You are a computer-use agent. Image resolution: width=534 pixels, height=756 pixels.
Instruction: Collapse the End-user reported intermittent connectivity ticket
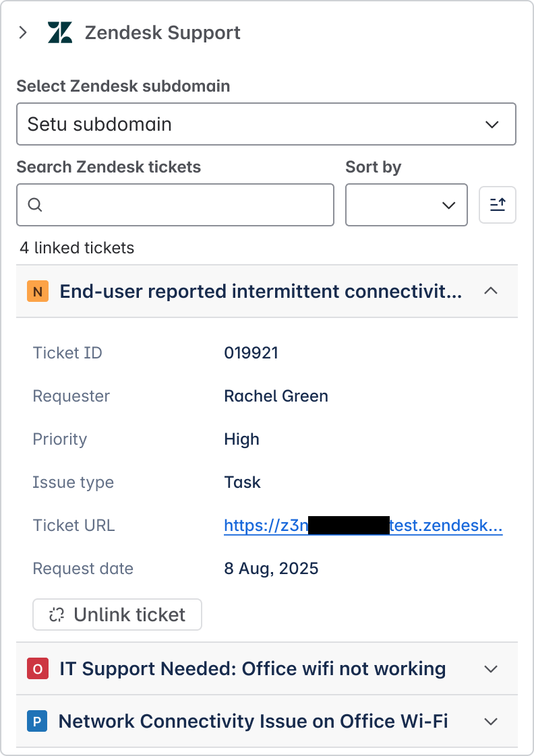pos(491,291)
